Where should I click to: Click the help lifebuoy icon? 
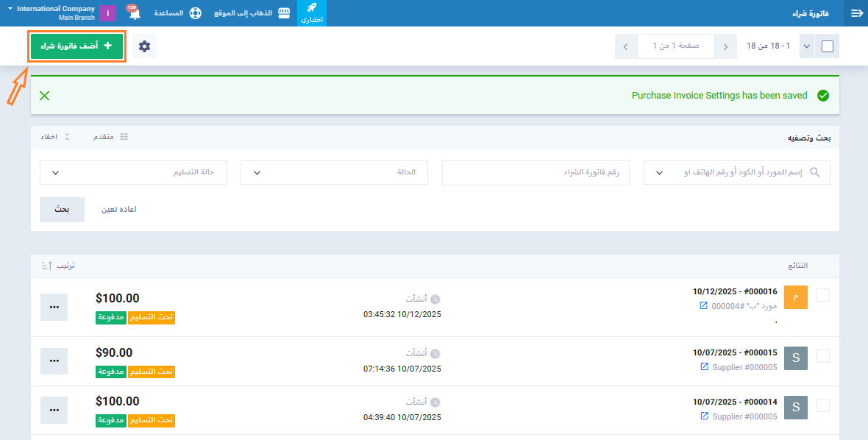195,13
